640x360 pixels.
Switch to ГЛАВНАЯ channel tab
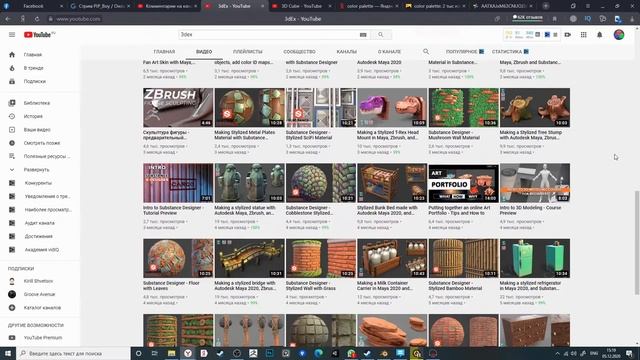tap(164, 51)
